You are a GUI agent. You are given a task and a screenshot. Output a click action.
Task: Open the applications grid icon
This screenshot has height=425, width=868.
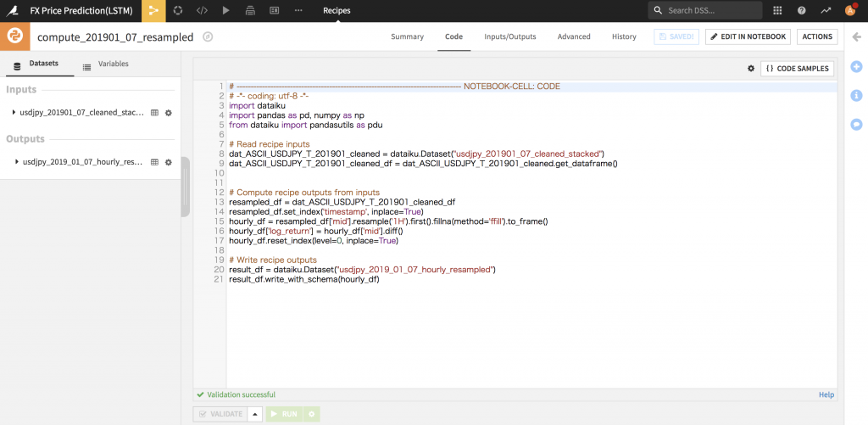pyautogui.click(x=777, y=10)
